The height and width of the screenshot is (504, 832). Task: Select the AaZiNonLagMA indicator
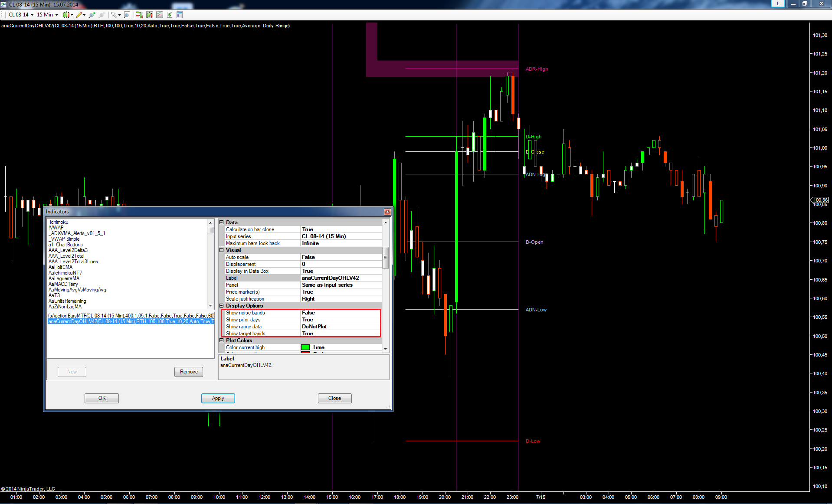pos(65,307)
